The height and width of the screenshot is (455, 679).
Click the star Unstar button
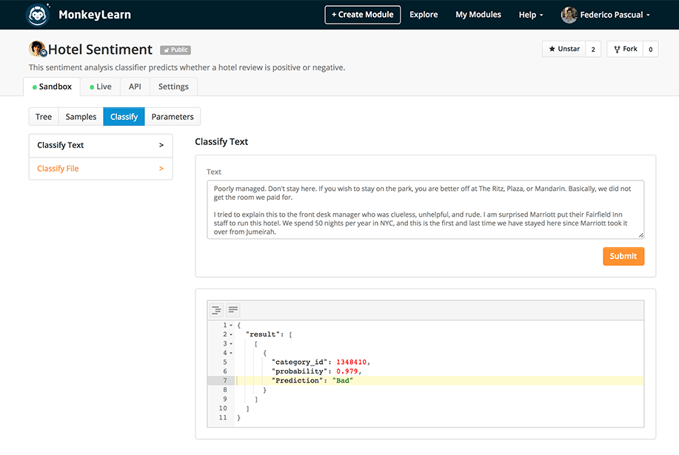[x=564, y=49]
